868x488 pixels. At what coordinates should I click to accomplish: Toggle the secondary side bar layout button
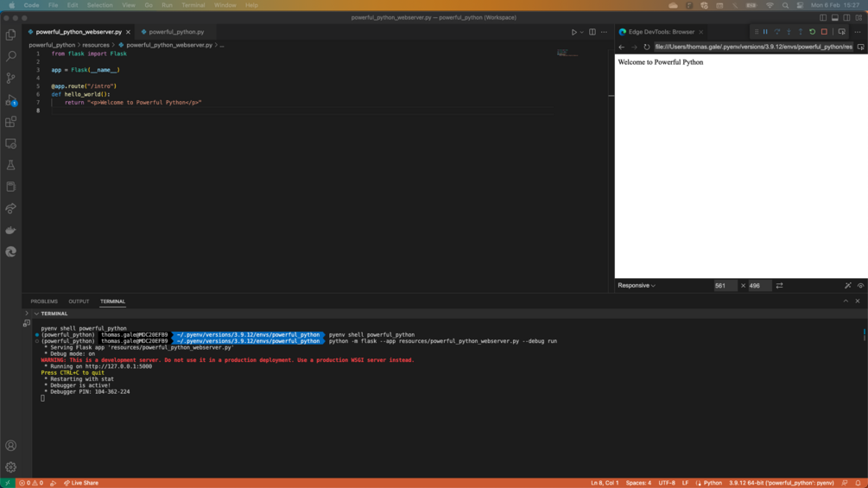point(847,17)
